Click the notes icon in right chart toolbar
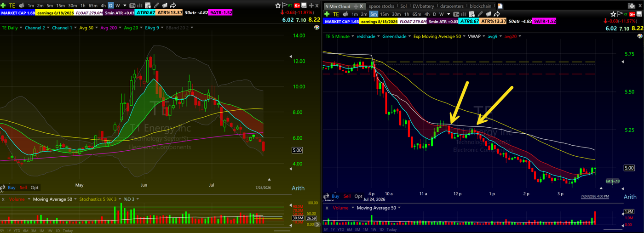This screenshot has height=233, width=644. tap(489, 14)
